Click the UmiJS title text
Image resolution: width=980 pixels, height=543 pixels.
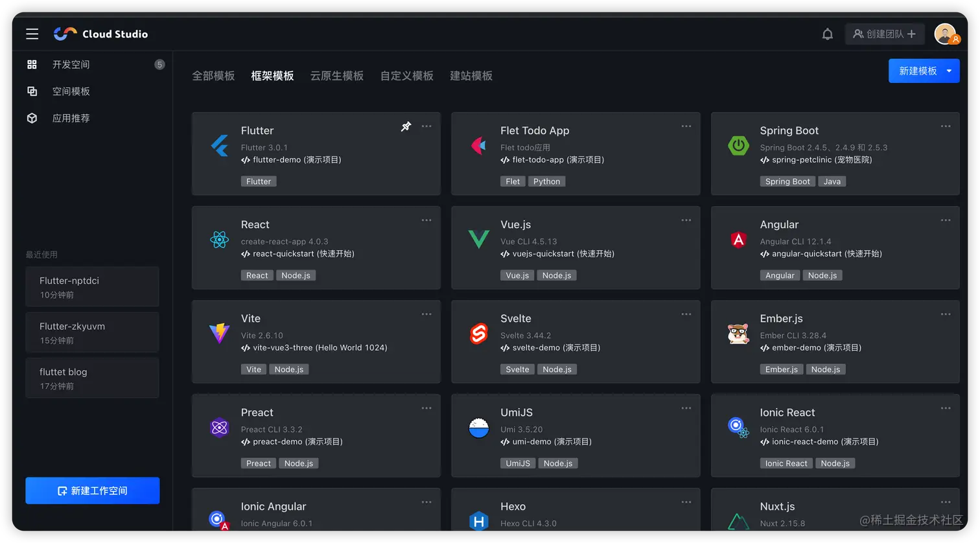pos(517,413)
